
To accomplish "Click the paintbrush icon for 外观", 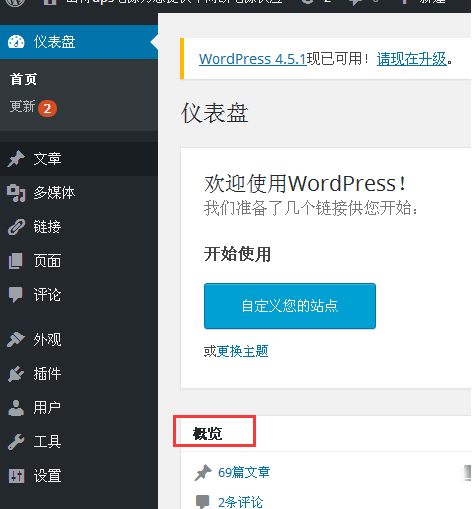I will pyautogui.click(x=16, y=340).
